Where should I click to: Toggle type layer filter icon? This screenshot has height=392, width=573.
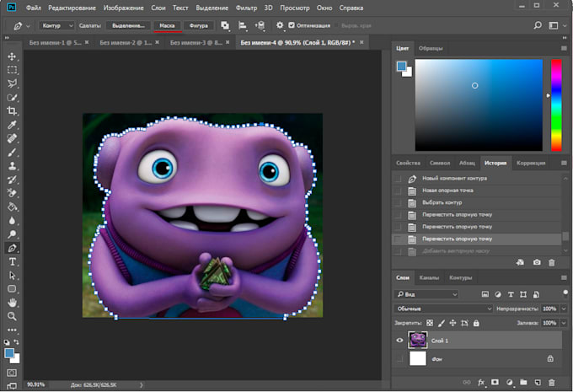[511, 294]
